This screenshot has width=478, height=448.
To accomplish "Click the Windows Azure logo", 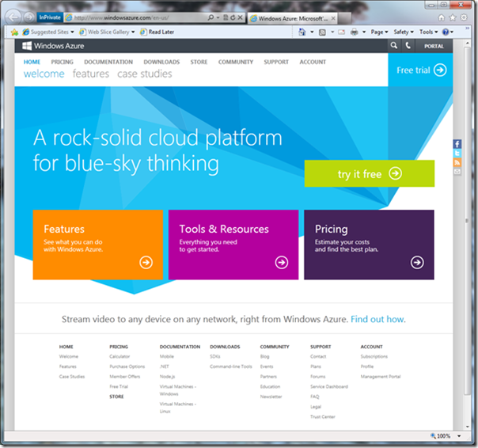I will click(x=53, y=46).
